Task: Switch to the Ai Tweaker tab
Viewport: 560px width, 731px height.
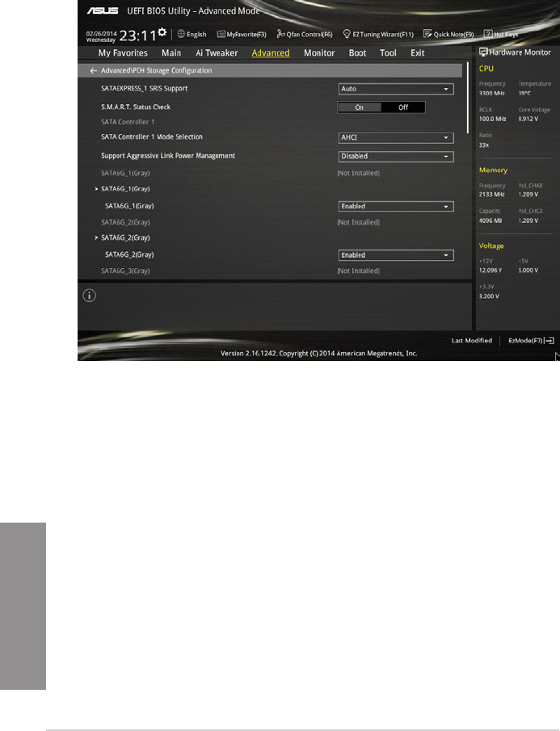Action: (217, 53)
